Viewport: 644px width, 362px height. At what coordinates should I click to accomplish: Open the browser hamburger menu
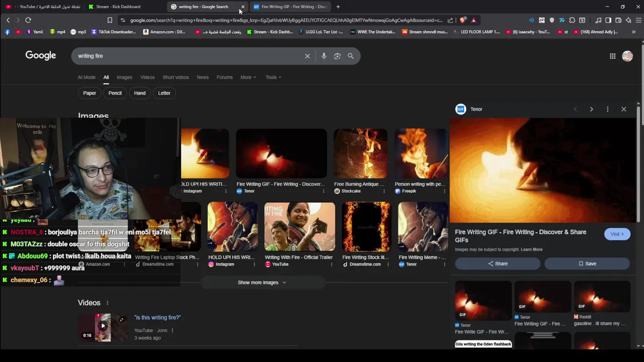click(638, 20)
